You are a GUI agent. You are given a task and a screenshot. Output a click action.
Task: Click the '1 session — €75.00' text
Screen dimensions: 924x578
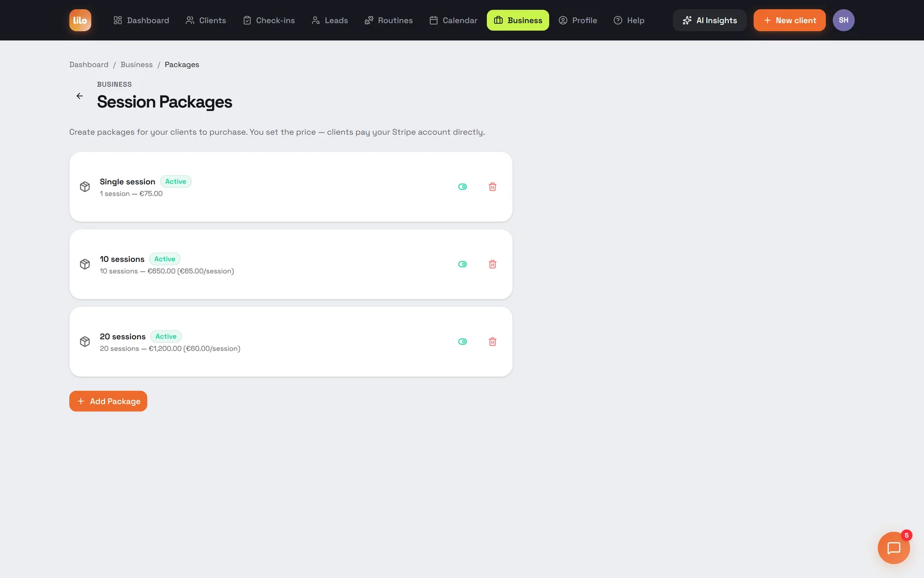pyautogui.click(x=131, y=194)
